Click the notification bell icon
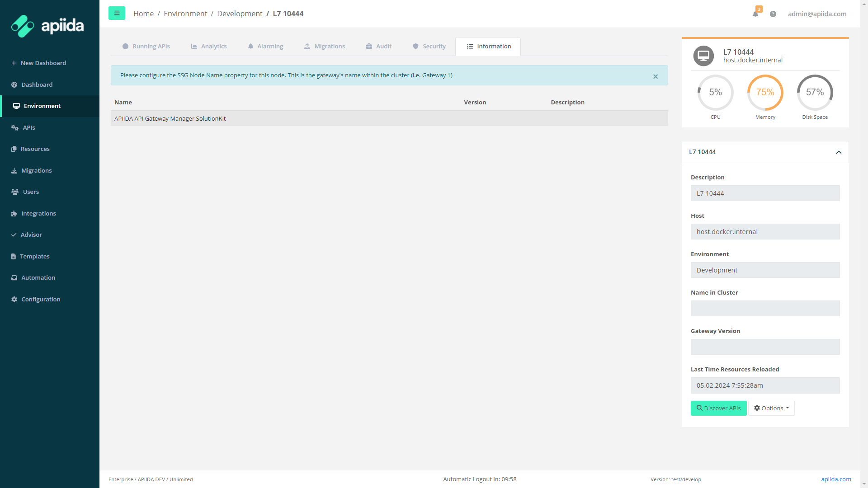 755,14
